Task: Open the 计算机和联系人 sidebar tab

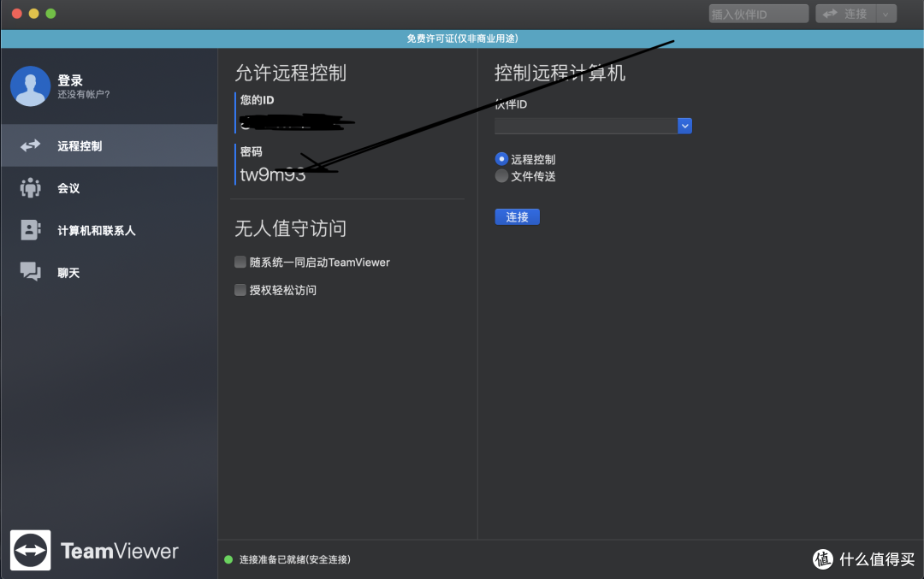Action: click(109, 230)
